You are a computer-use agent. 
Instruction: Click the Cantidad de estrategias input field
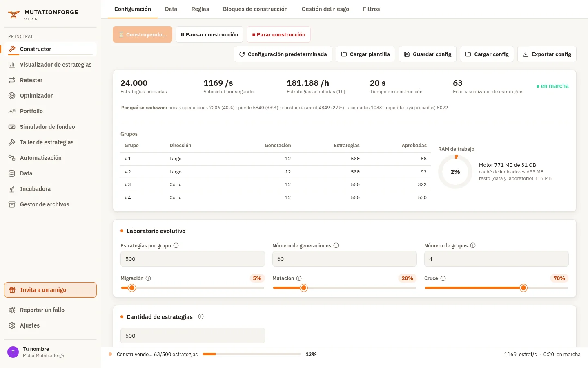(193, 336)
